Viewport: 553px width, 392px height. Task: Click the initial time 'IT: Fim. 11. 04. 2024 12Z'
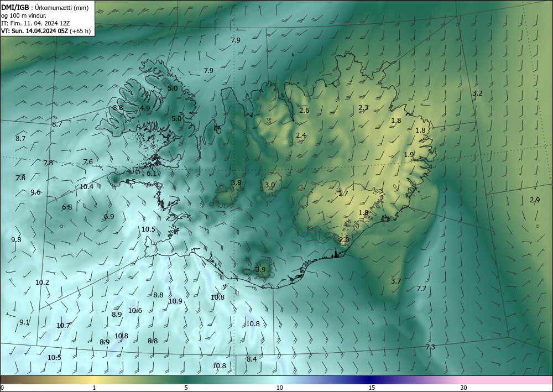(x=35, y=23)
